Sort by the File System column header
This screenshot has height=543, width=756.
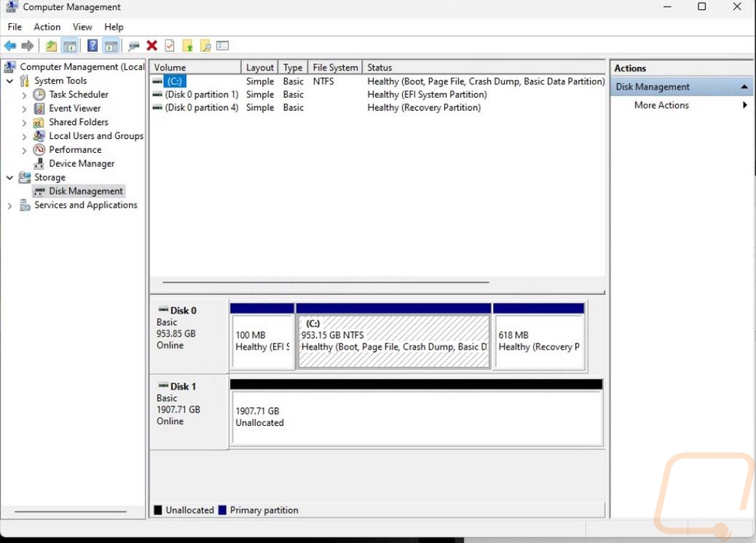point(335,67)
